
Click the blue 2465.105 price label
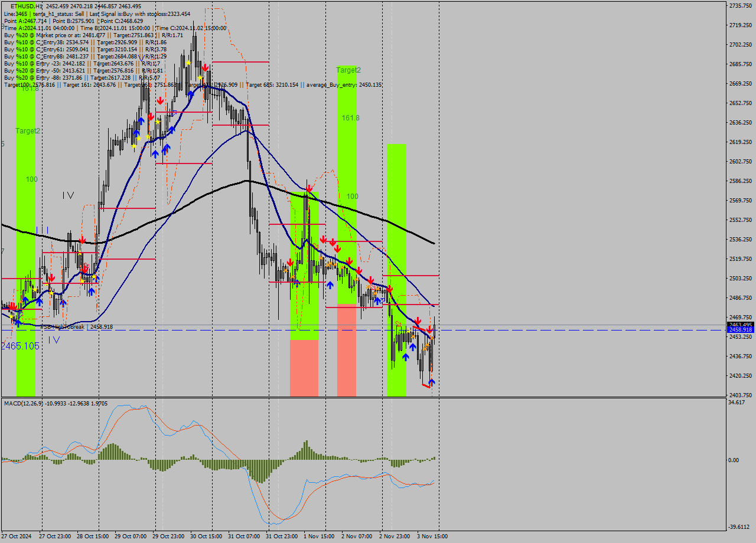(x=20, y=346)
